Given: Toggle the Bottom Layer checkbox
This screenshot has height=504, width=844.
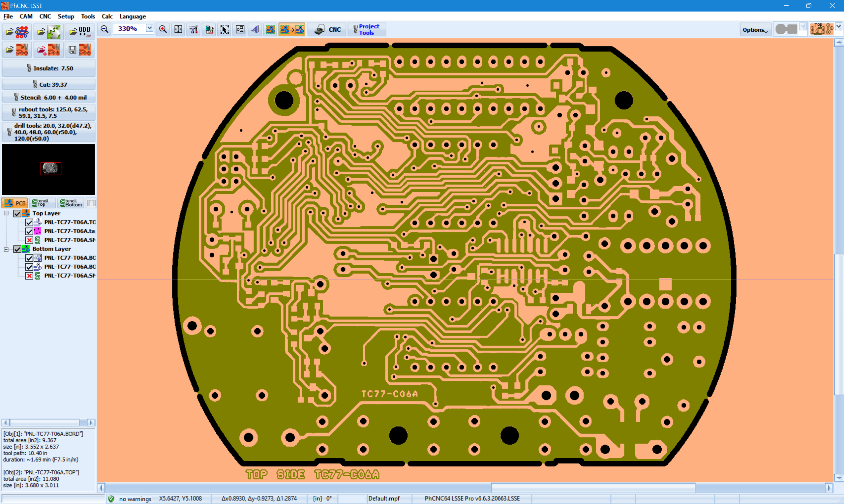Looking at the screenshot, I should click(17, 249).
